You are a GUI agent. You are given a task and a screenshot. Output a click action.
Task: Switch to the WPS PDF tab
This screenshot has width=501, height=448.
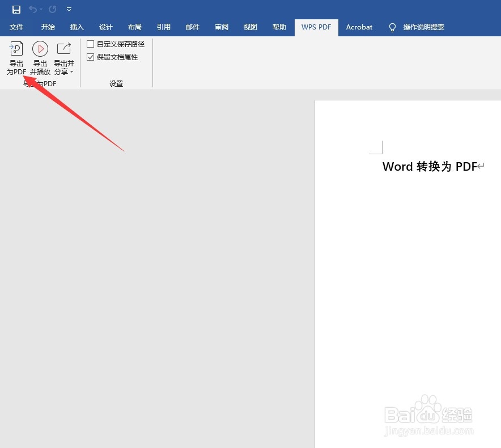coord(316,27)
